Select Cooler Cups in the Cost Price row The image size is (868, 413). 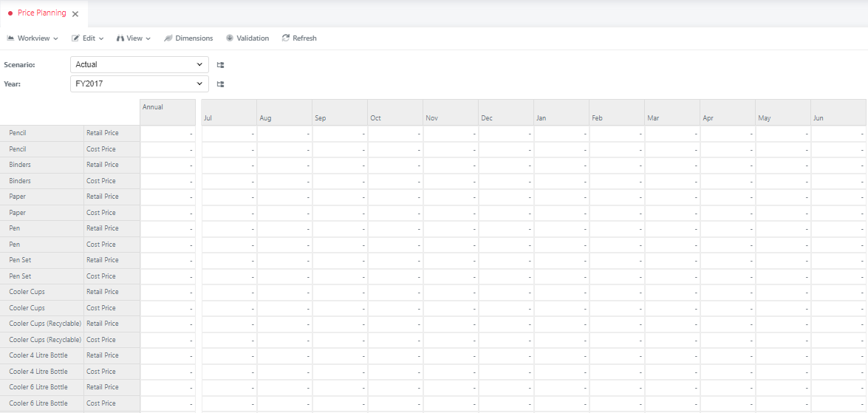(x=42, y=308)
